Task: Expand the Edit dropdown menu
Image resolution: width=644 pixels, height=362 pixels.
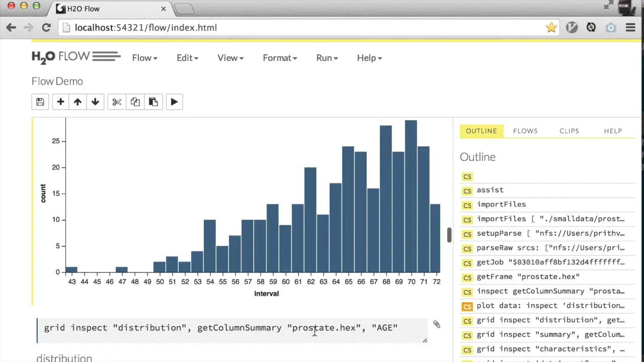Action: coord(187,58)
